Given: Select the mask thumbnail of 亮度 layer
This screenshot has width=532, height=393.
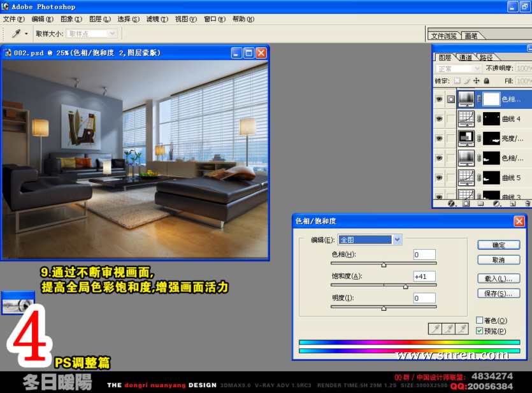Looking at the screenshot, I should pyautogui.click(x=491, y=138).
